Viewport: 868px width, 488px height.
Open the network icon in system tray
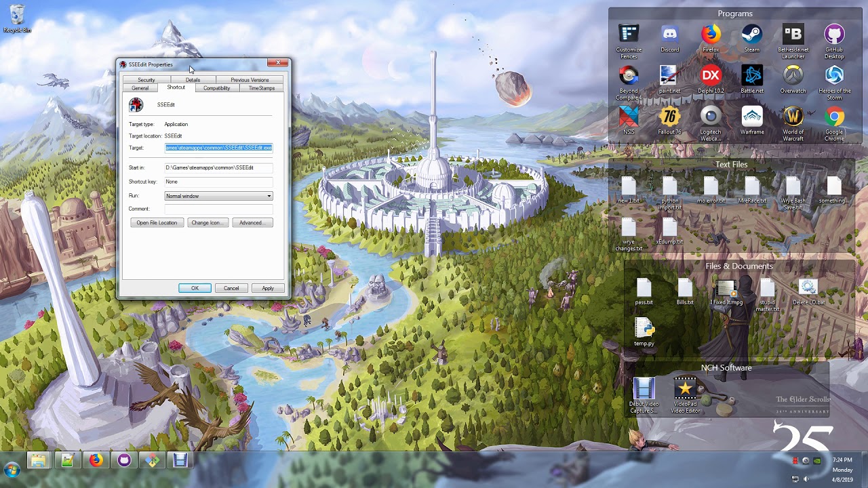point(795,479)
